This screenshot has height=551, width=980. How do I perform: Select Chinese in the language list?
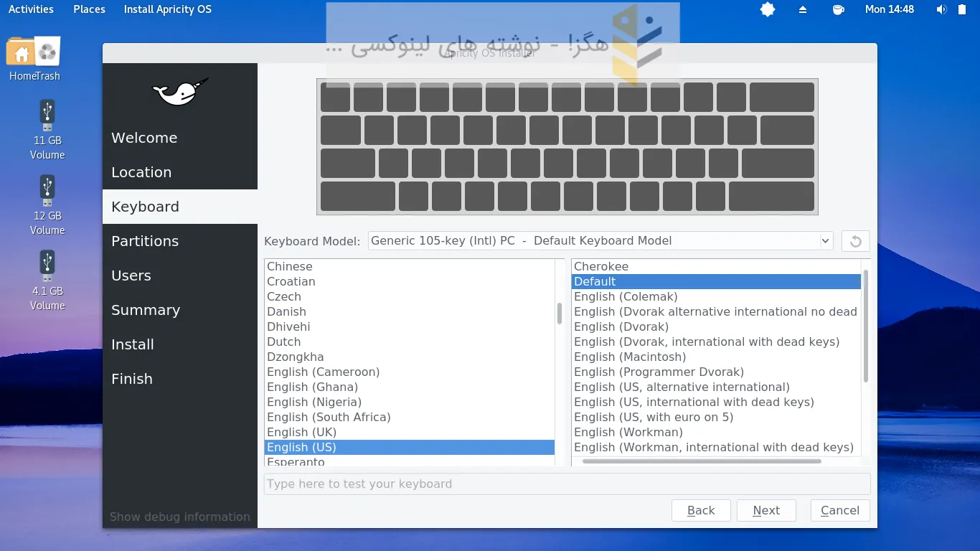409,266
